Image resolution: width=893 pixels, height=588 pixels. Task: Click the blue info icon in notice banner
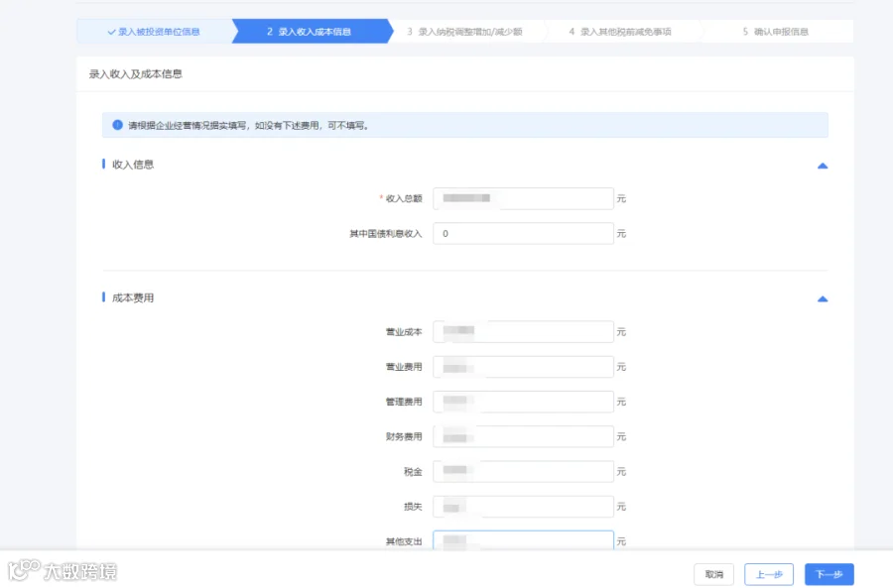117,125
